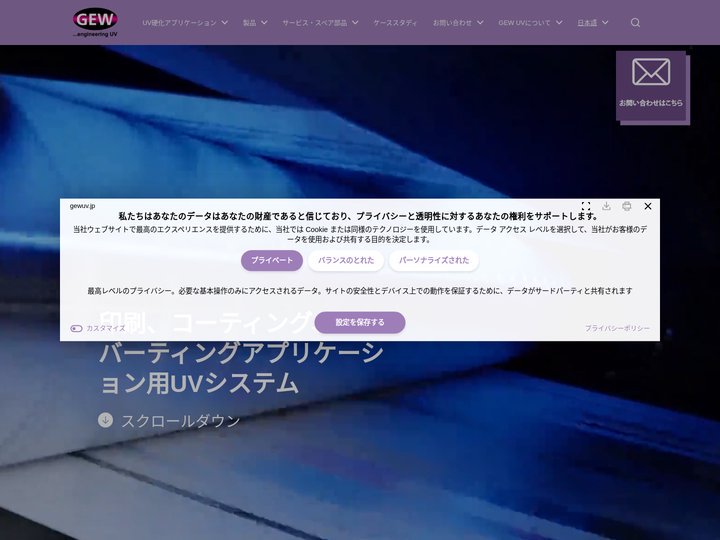
Task: Expand the サービス・スペア部品 menu chevron
Action: point(355,22)
